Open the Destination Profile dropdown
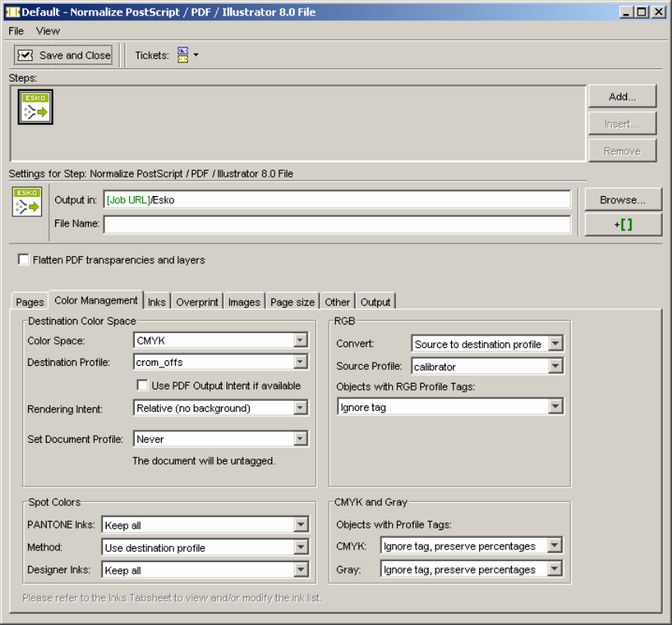This screenshot has height=625, width=672. 300,362
